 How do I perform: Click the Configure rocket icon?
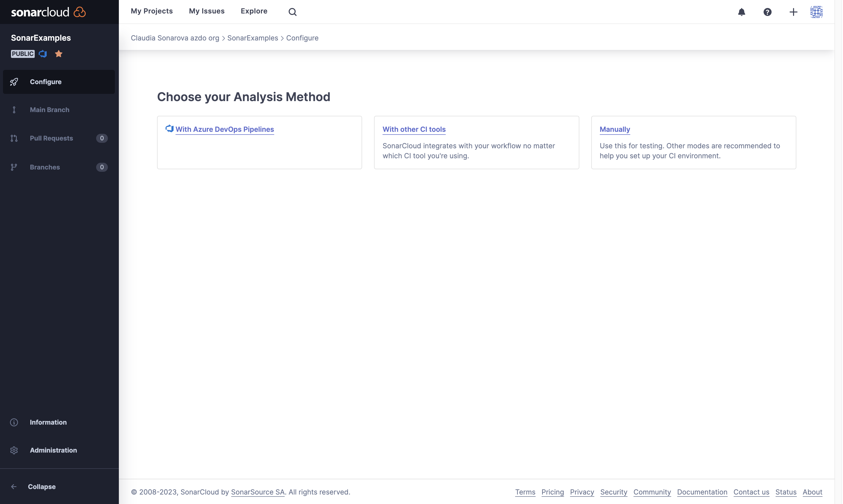14,82
